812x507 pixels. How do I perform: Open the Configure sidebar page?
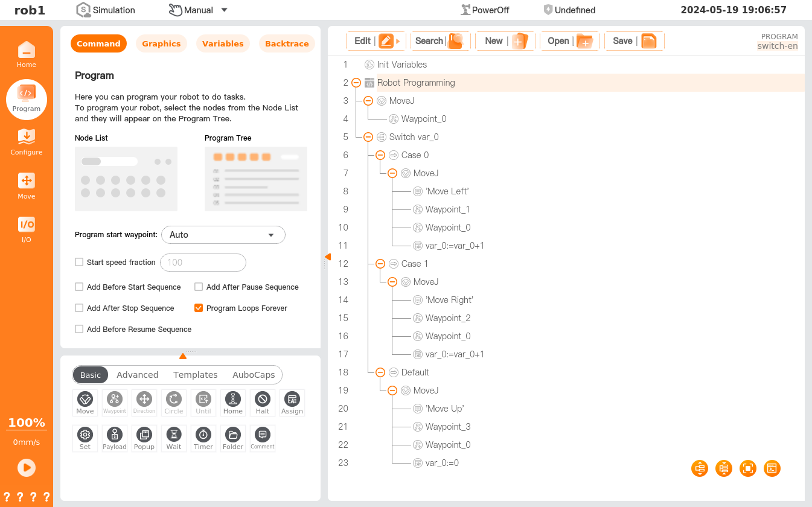pyautogui.click(x=27, y=142)
